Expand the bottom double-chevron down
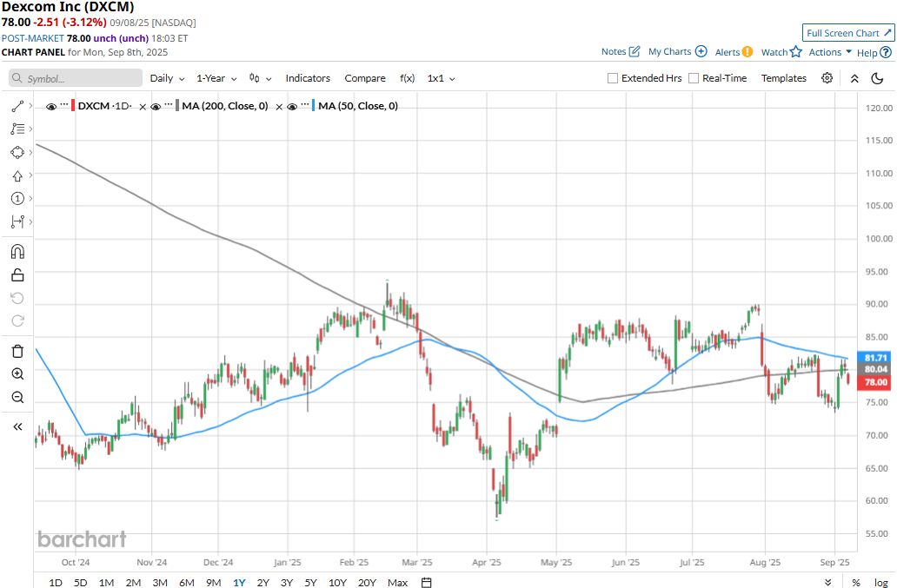This screenshot has width=897, height=588. point(827,582)
